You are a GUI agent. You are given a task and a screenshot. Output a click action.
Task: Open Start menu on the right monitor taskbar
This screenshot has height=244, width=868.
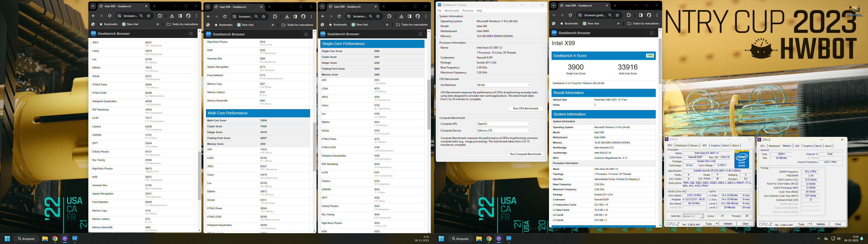point(441,239)
